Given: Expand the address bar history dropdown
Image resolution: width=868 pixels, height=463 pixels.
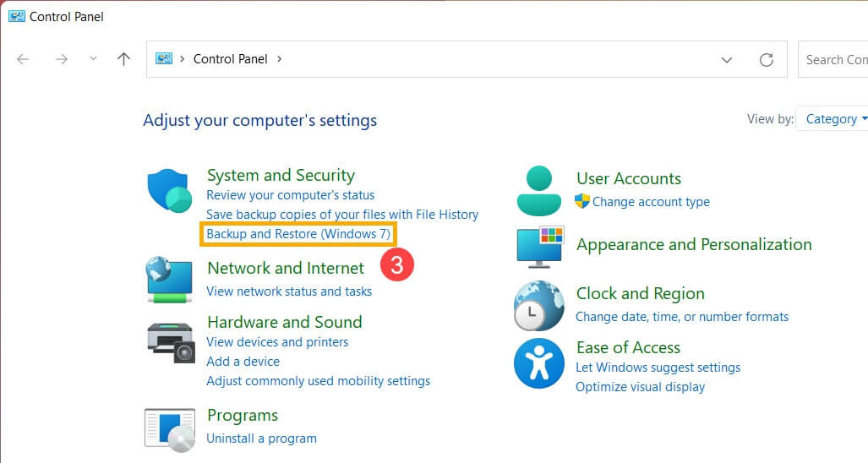Looking at the screenshot, I should coord(726,59).
